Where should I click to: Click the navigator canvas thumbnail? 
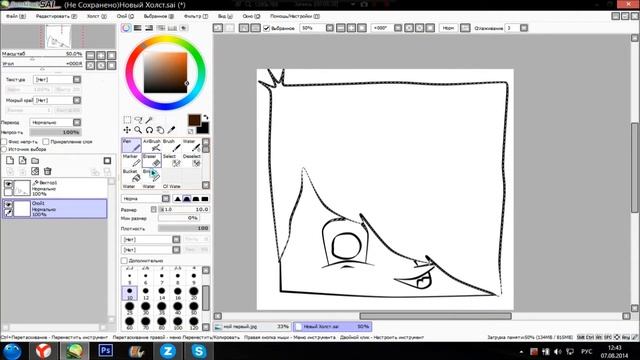pyautogui.click(x=58, y=36)
